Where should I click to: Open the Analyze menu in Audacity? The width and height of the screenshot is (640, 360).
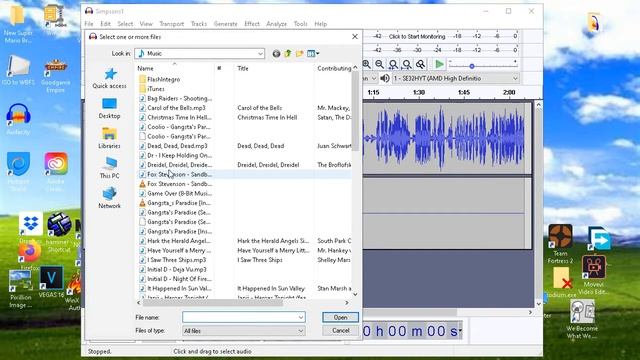(x=276, y=24)
